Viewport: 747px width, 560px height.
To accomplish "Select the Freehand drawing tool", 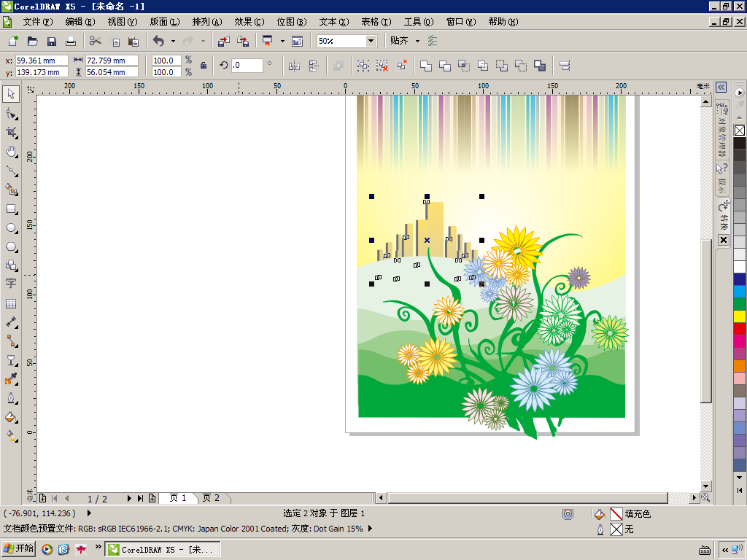I will pos(11,171).
